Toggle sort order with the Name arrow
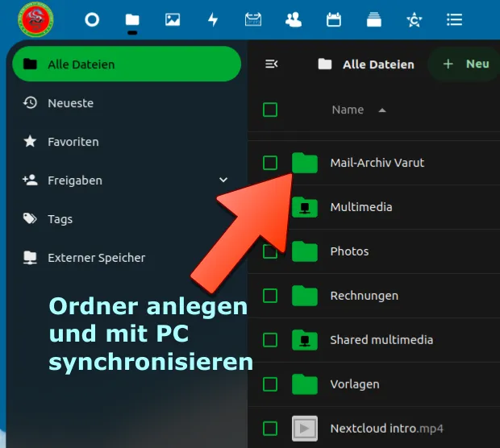500x448 pixels. (x=382, y=110)
